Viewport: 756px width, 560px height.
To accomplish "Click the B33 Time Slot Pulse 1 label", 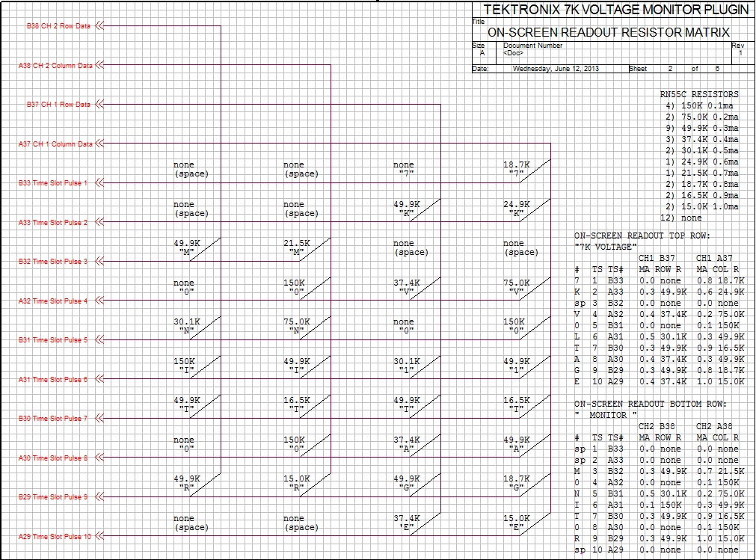I will tap(53, 183).
